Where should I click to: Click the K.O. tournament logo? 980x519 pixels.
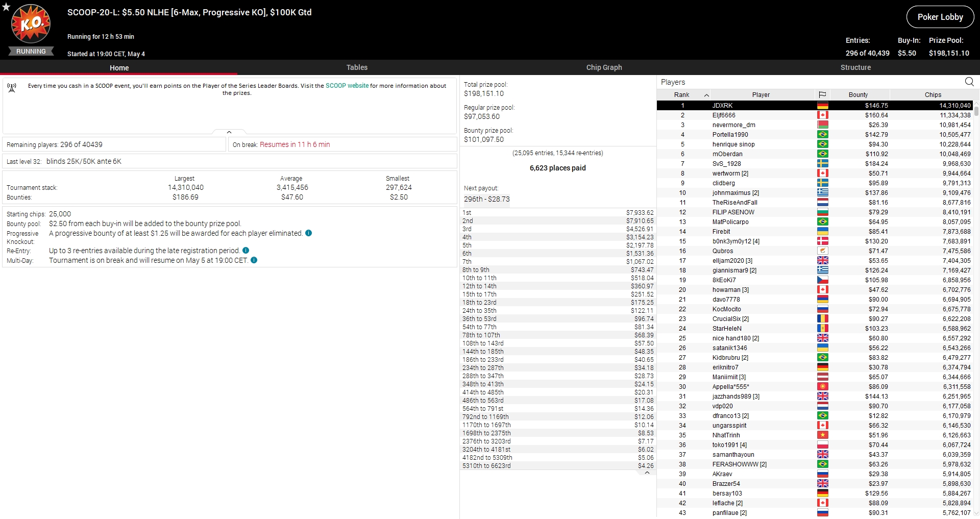point(31,24)
